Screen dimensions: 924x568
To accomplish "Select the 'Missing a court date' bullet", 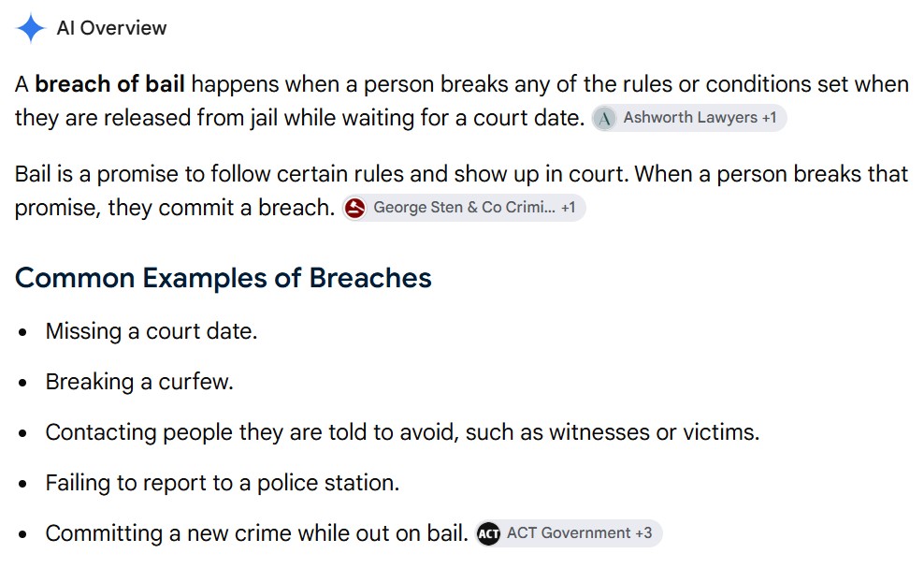I will pyautogui.click(x=152, y=331).
